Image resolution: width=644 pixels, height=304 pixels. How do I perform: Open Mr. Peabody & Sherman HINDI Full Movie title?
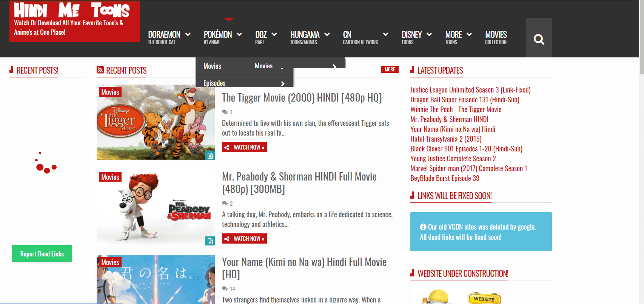coord(299,183)
